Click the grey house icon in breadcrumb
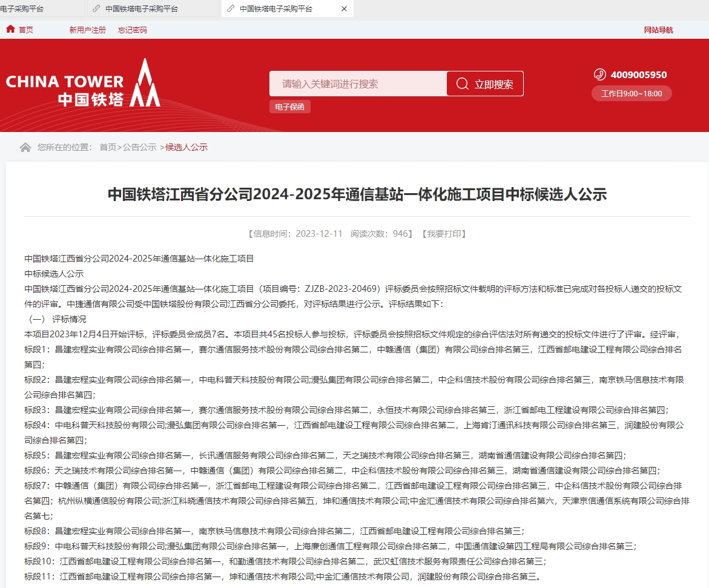Viewport: 709px width, 588px height. [x=25, y=147]
